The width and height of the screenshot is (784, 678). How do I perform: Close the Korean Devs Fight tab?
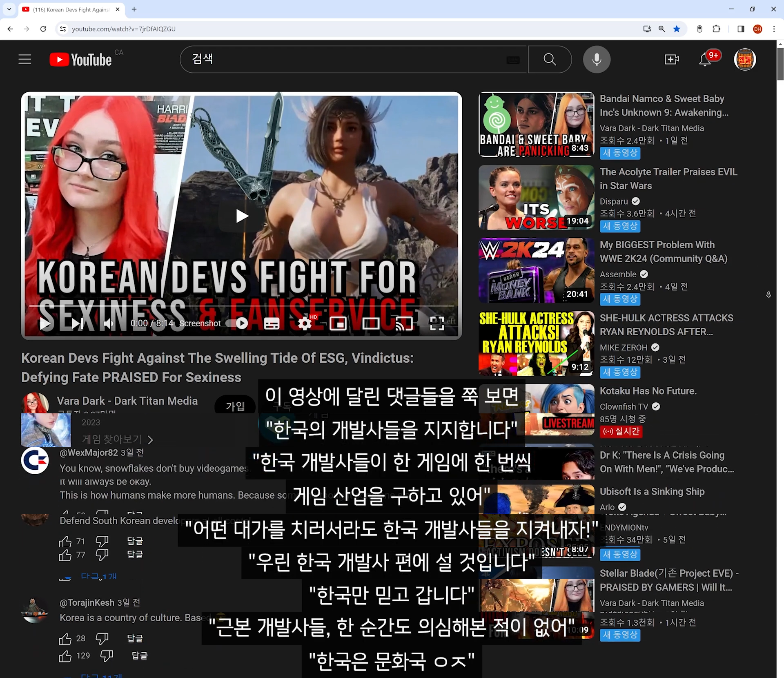118,9
